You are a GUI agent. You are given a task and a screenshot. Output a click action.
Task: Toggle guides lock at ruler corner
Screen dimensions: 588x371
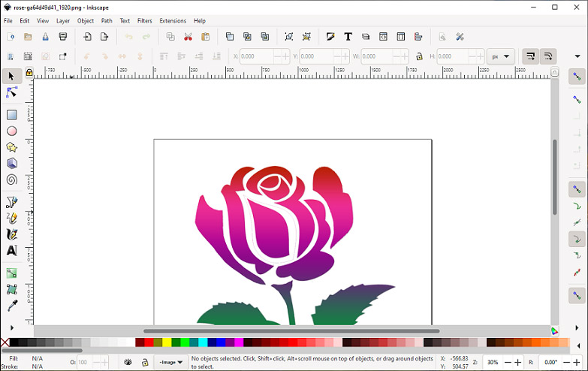(29, 72)
